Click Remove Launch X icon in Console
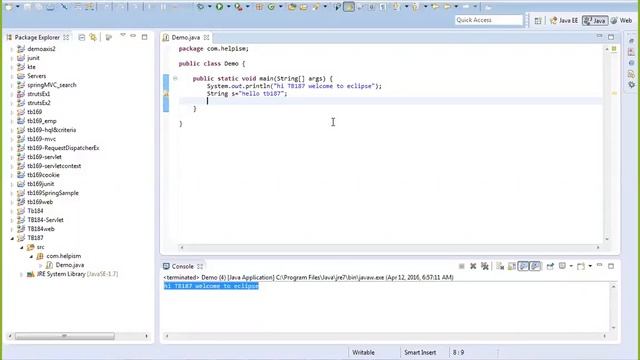 pos(473,266)
